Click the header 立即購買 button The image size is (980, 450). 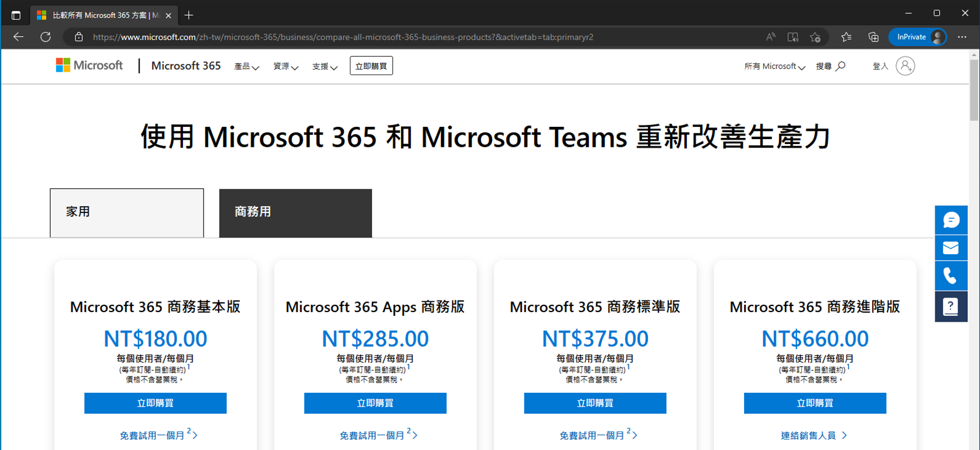[x=371, y=66]
